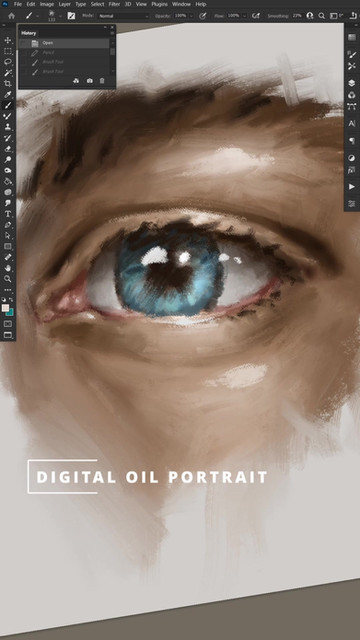This screenshot has height=640, width=360.
Task: Open the Filter menu
Action: click(x=114, y=4)
